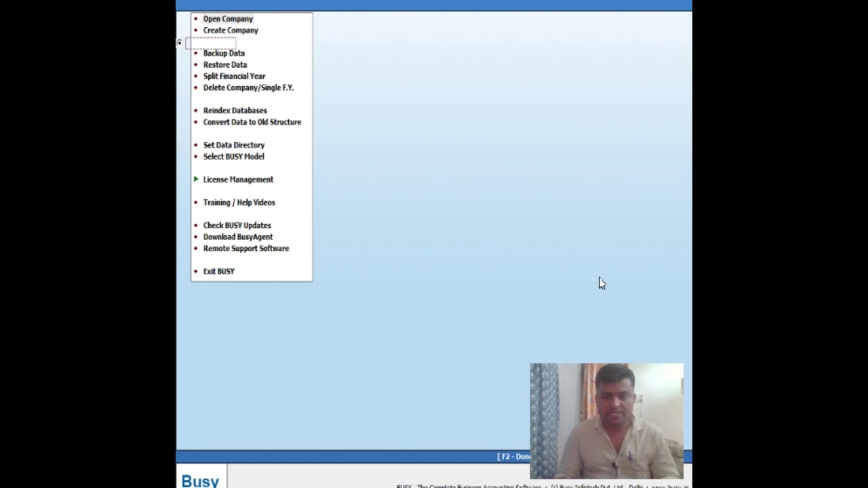Select Check BUSY Updates
This screenshot has width=868, height=488.
237,226
